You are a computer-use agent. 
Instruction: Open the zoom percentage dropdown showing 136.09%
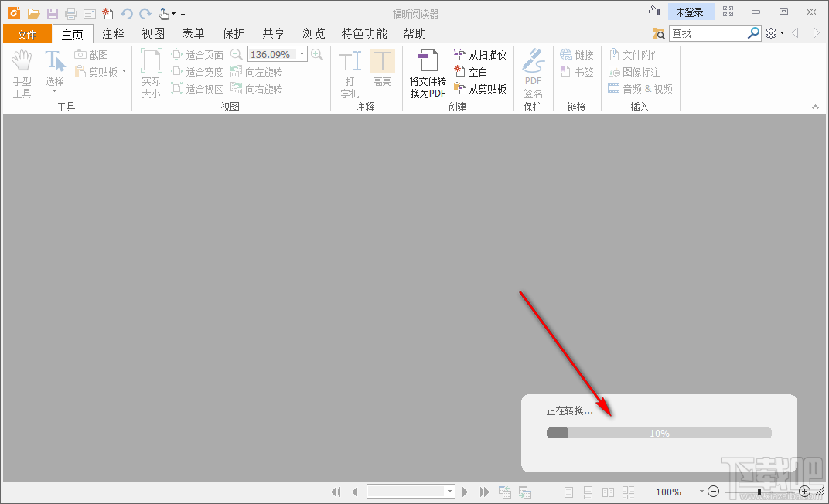click(302, 54)
